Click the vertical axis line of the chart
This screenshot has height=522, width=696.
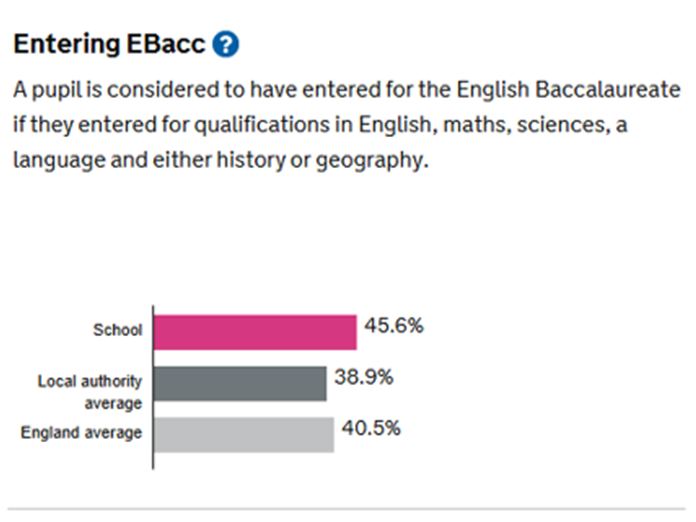pyautogui.click(x=152, y=387)
